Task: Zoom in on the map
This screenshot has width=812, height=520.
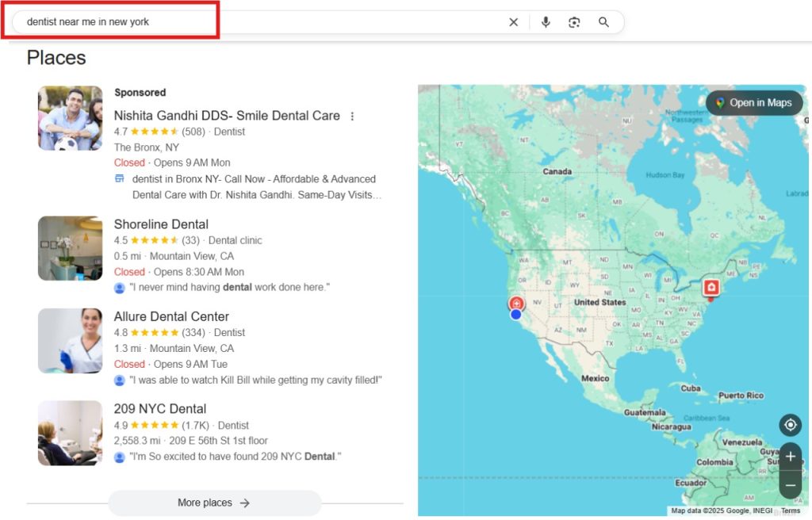Action: coord(790,457)
